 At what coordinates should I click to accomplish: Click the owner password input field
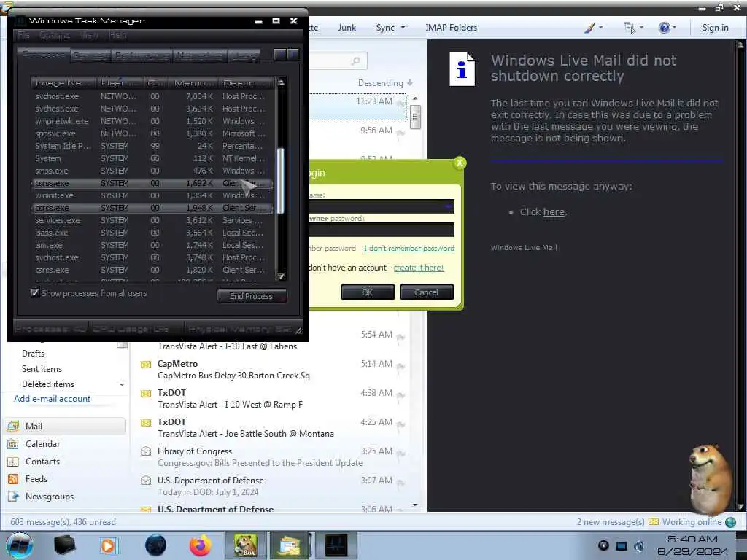tap(382, 230)
